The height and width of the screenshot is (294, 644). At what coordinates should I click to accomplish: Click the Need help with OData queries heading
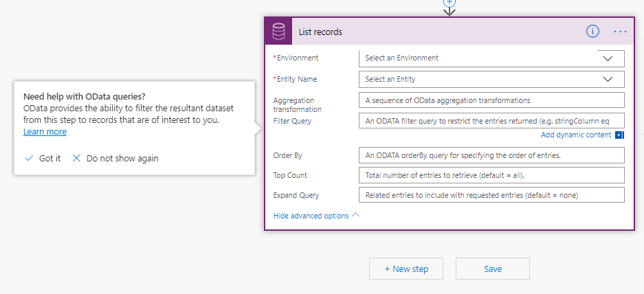85,97
